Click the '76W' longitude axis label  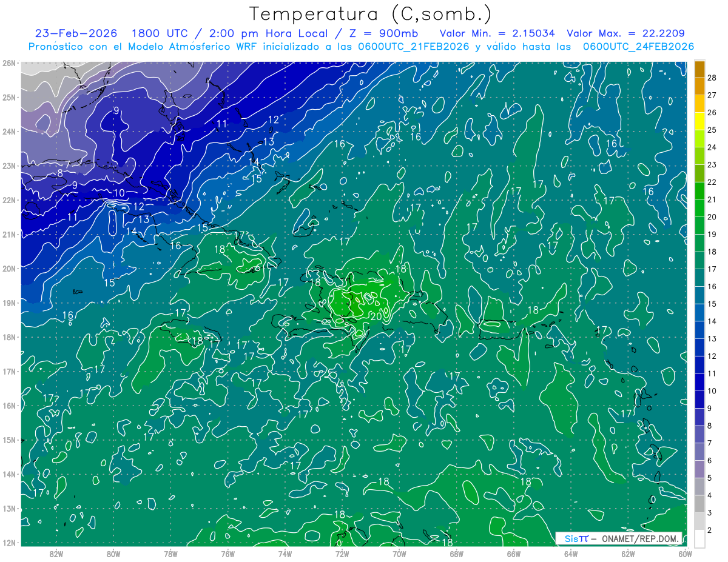pyautogui.click(x=227, y=554)
